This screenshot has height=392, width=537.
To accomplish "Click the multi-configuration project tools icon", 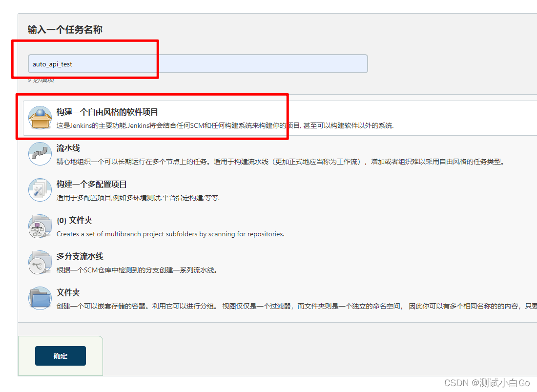I will click(x=40, y=190).
